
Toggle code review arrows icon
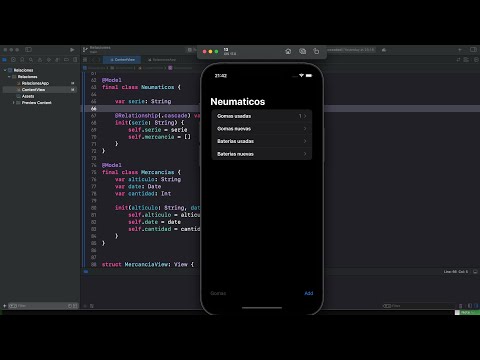click(x=458, y=60)
